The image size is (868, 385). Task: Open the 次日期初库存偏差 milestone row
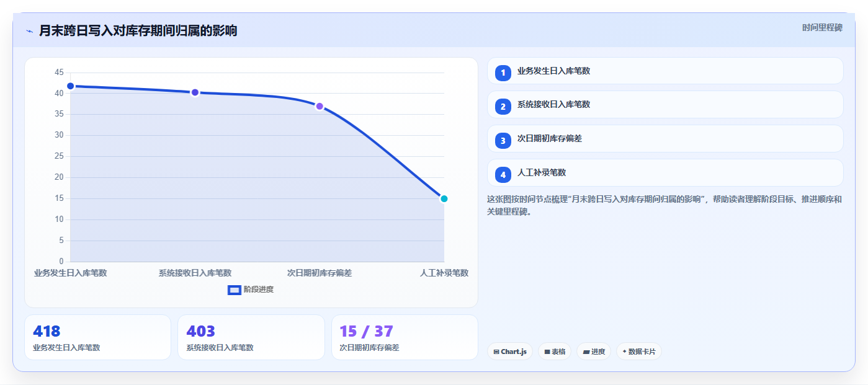(665, 139)
